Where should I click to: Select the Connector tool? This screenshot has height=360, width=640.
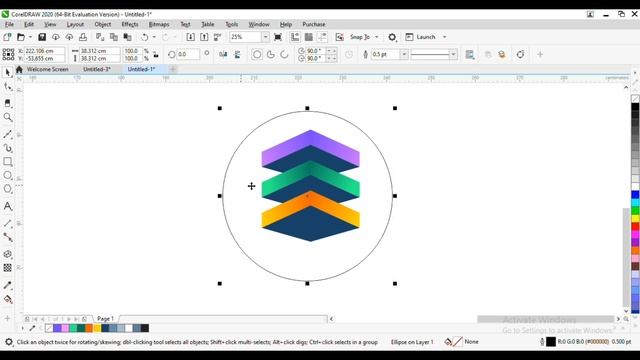click(x=7, y=237)
